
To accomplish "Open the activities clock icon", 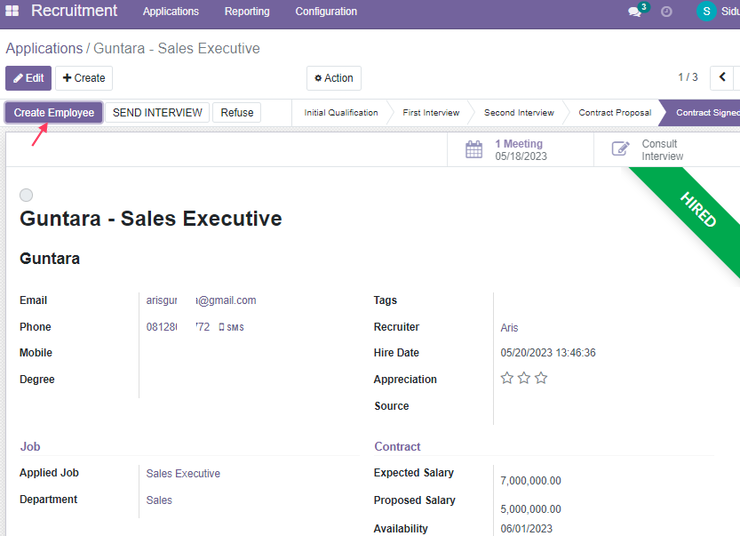I will point(666,12).
